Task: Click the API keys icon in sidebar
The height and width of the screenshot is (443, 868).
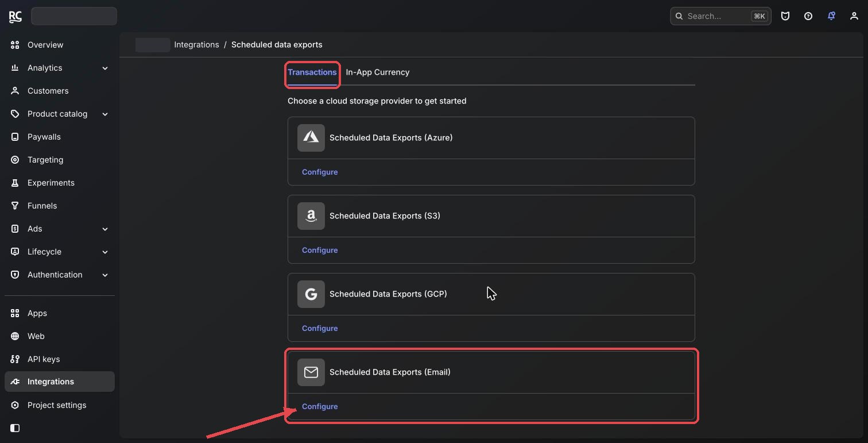Action: (x=15, y=359)
